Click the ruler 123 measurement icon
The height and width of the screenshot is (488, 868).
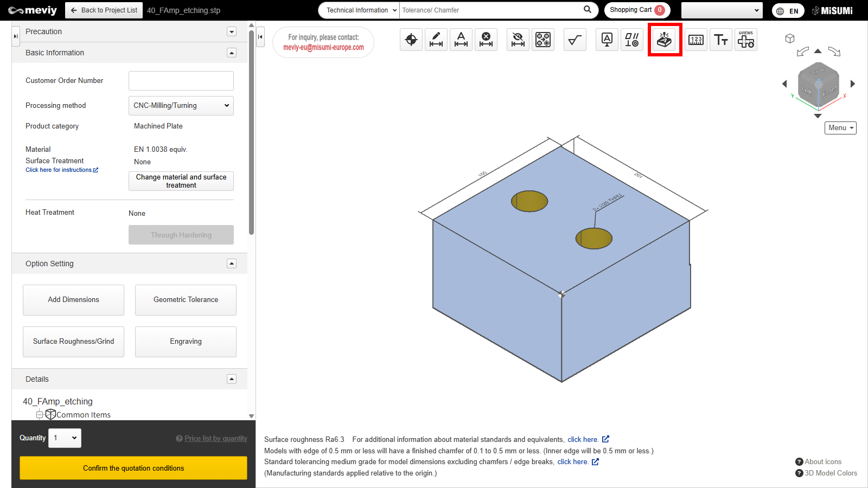pos(696,40)
